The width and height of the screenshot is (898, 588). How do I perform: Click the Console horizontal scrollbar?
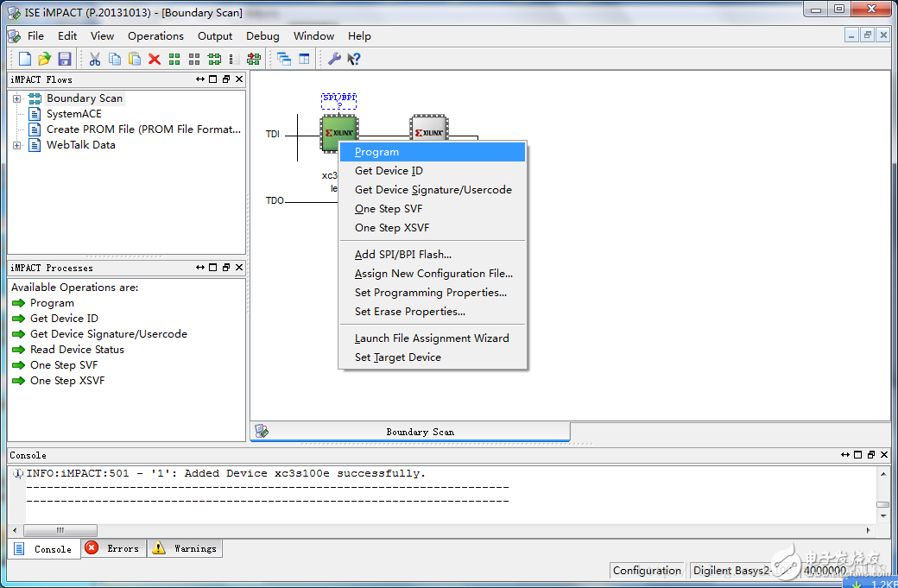60,529
